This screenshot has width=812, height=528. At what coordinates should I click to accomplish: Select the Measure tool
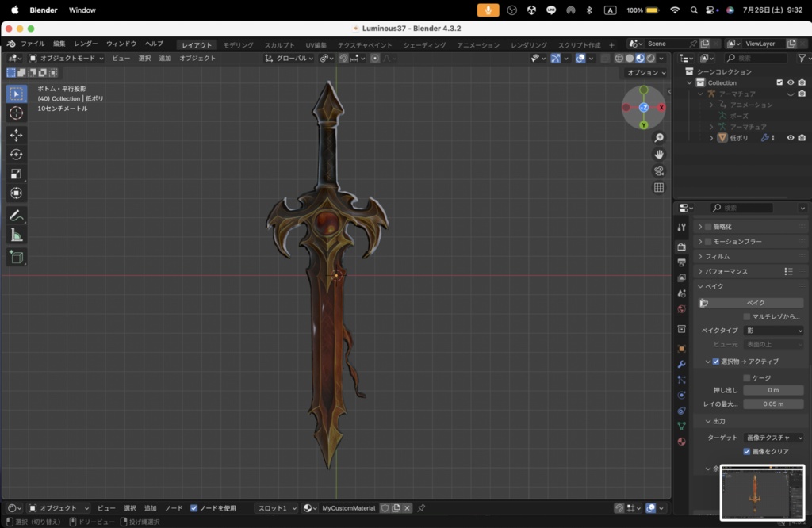16,235
